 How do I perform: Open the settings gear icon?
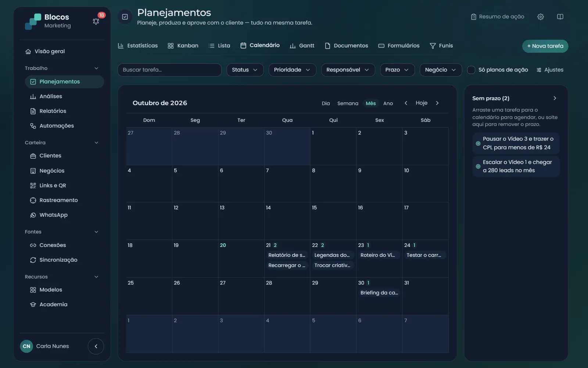[x=541, y=17]
